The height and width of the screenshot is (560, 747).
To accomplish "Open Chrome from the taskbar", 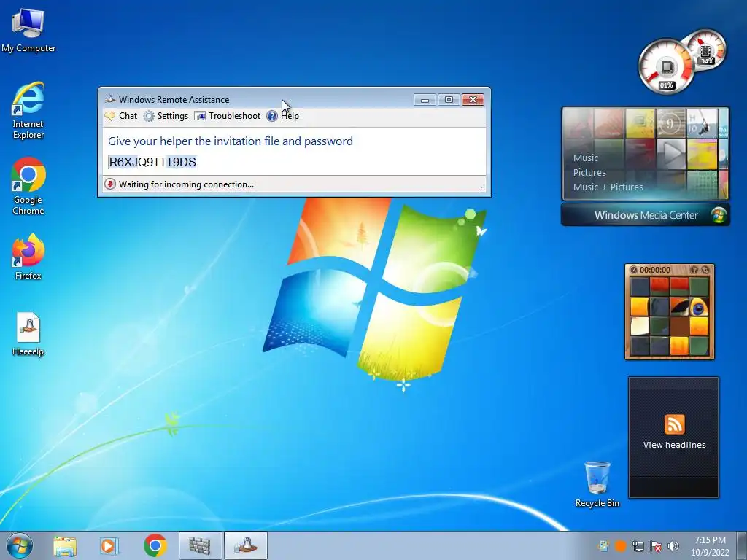I will tap(155, 545).
